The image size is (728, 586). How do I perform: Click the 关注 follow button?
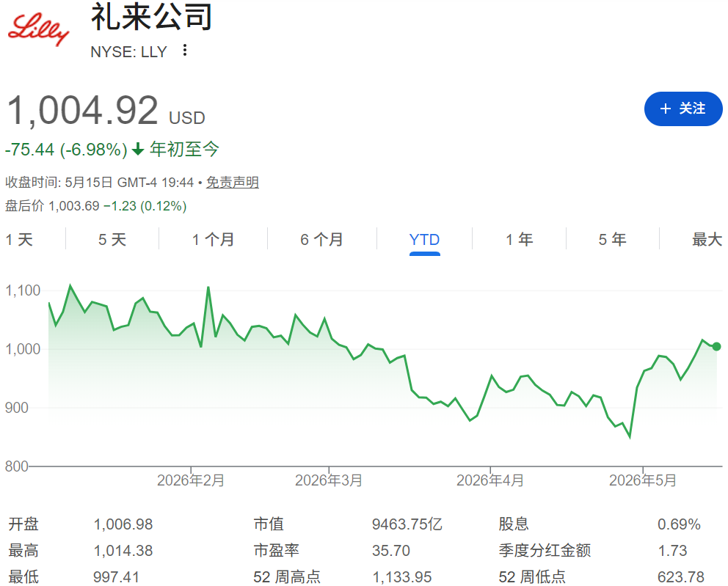tap(683, 109)
